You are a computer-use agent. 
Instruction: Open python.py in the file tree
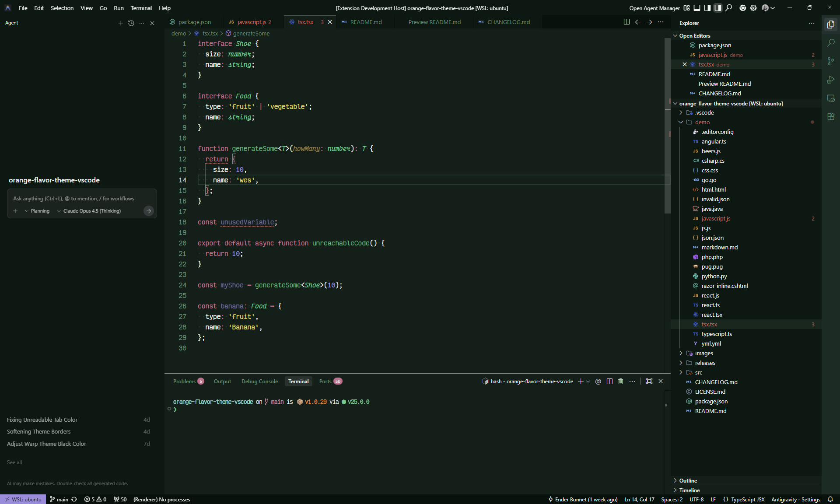[x=714, y=276]
